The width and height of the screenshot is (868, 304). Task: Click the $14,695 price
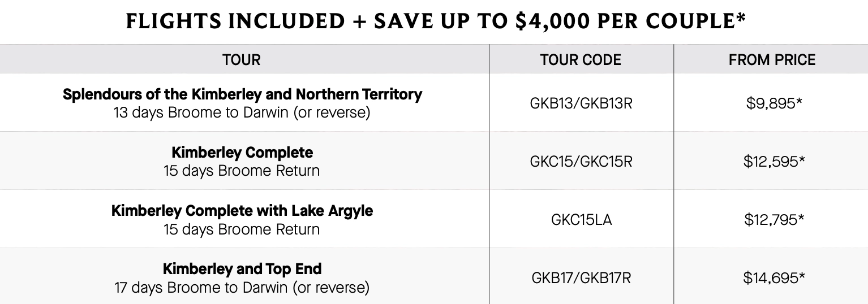[774, 278]
